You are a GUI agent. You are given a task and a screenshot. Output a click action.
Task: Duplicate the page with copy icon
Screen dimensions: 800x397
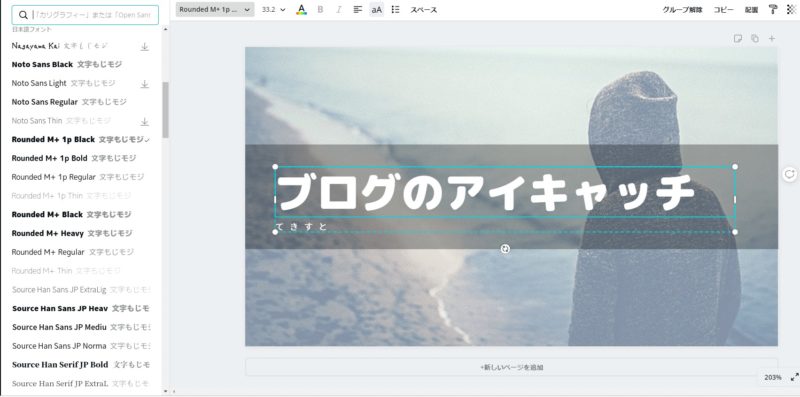tap(755, 39)
